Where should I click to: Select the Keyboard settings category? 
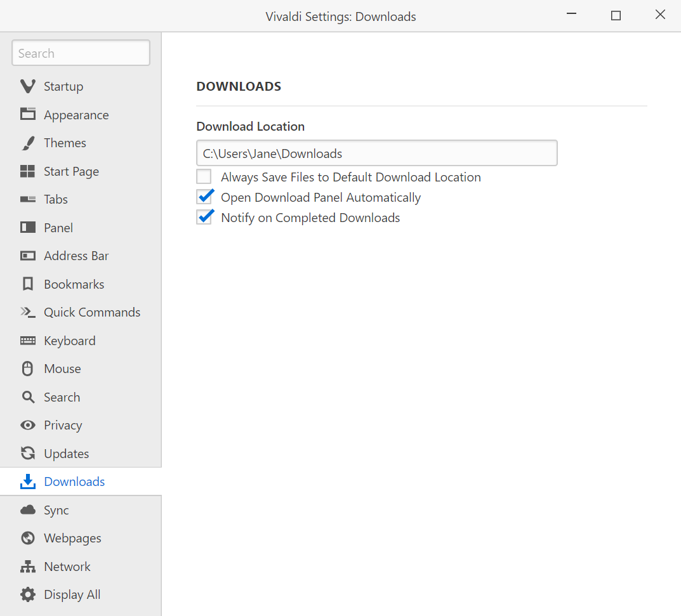(x=69, y=341)
